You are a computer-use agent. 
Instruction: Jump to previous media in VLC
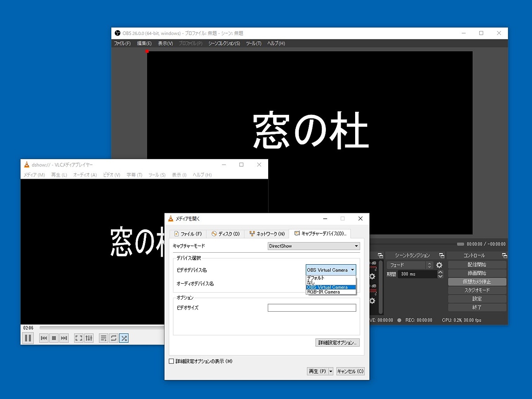pos(44,338)
